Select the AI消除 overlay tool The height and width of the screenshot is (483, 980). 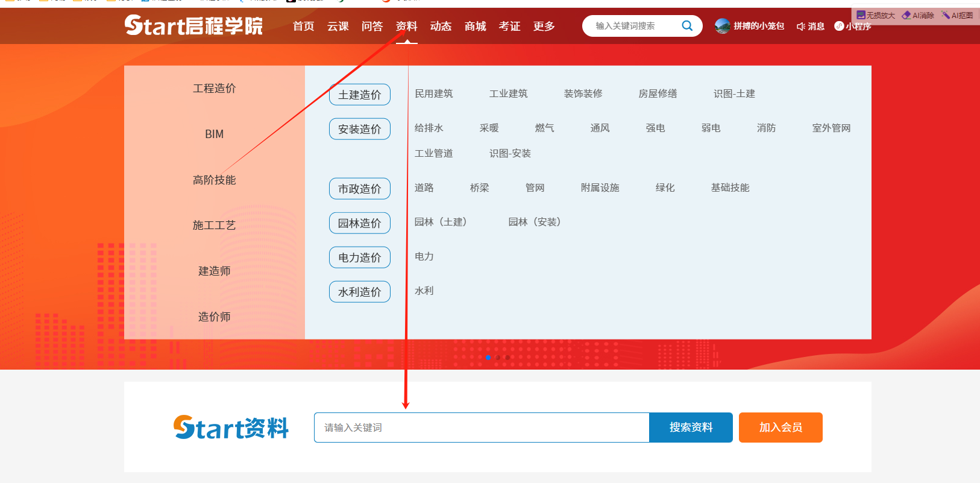(x=918, y=15)
